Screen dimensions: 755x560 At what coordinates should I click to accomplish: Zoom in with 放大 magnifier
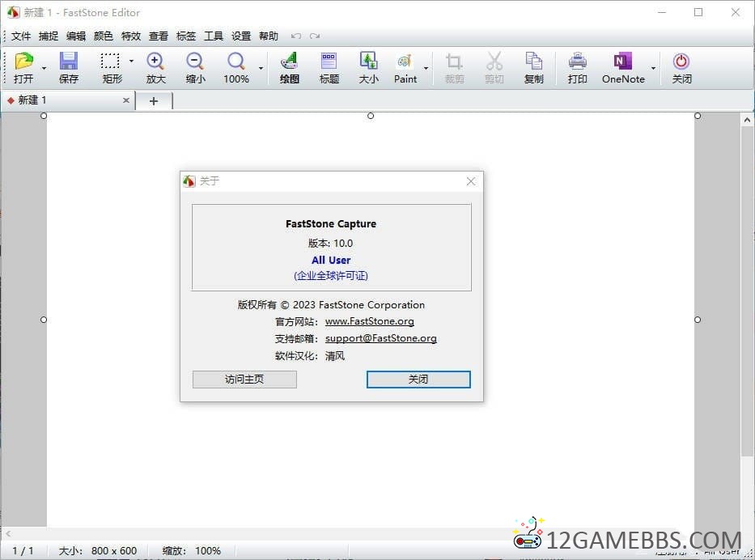(155, 62)
